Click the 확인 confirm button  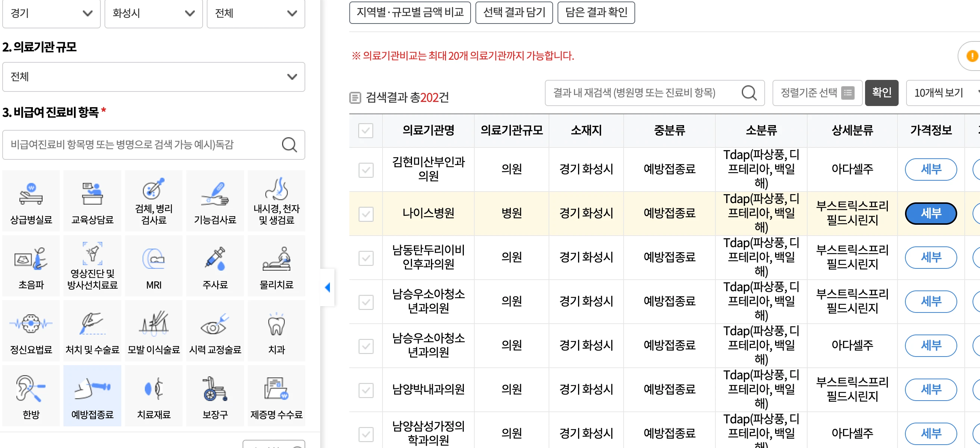click(x=882, y=93)
